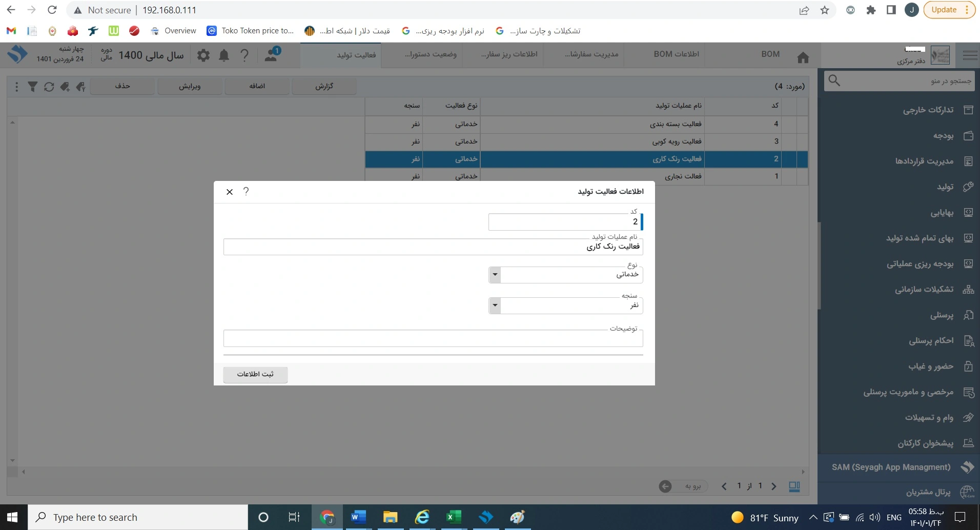The image size is (980, 530).
Task: Open the three-dot more options menu
Action: tap(16, 87)
